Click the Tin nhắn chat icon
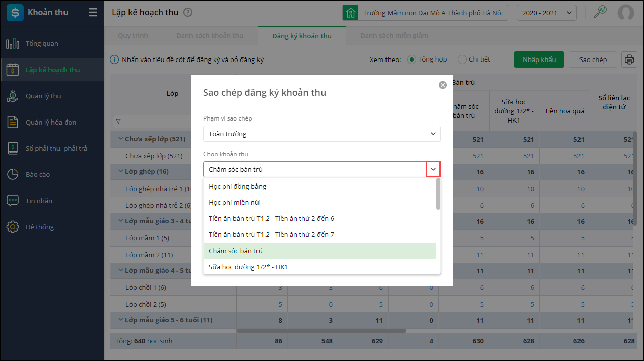 pyautogui.click(x=13, y=201)
